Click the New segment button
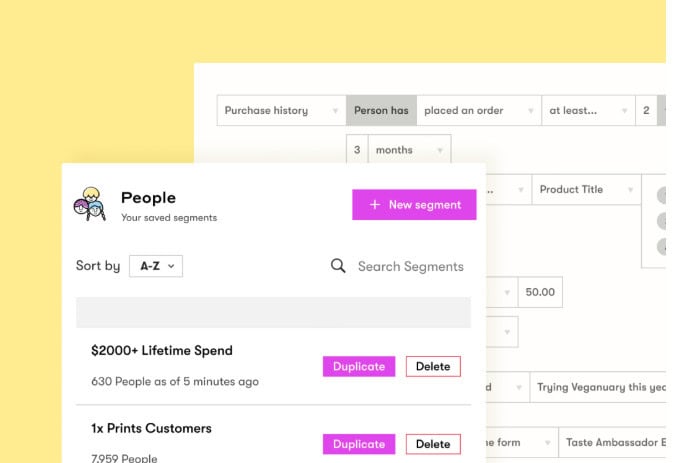The height and width of the screenshot is (463, 678). click(x=414, y=205)
